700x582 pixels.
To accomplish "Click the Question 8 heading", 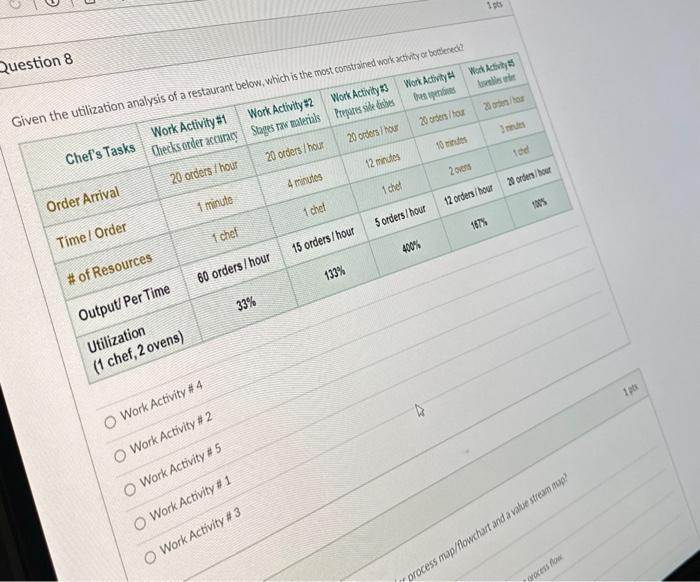I will click(36, 63).
